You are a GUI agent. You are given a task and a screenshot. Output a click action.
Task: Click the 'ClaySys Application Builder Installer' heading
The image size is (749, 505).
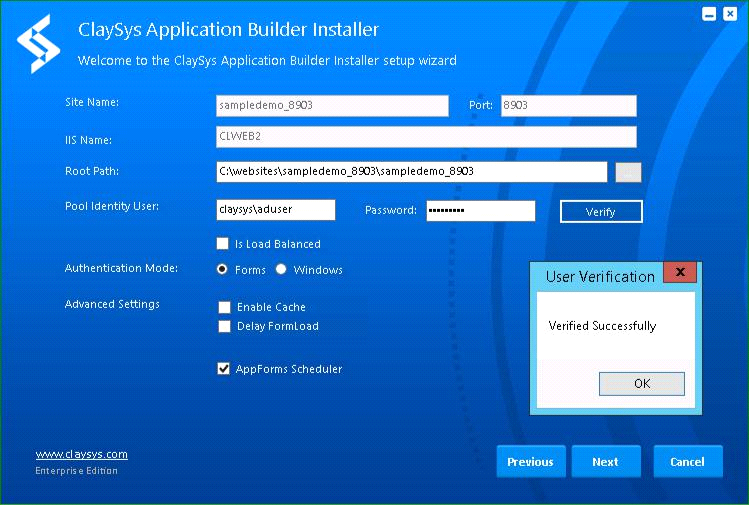pos(228,30)
